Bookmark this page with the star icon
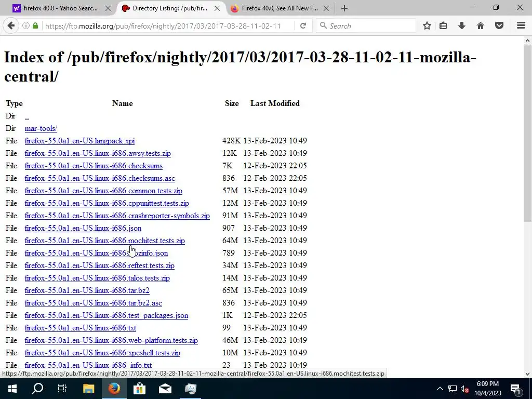The image size is (532, 399). point(427,25)
